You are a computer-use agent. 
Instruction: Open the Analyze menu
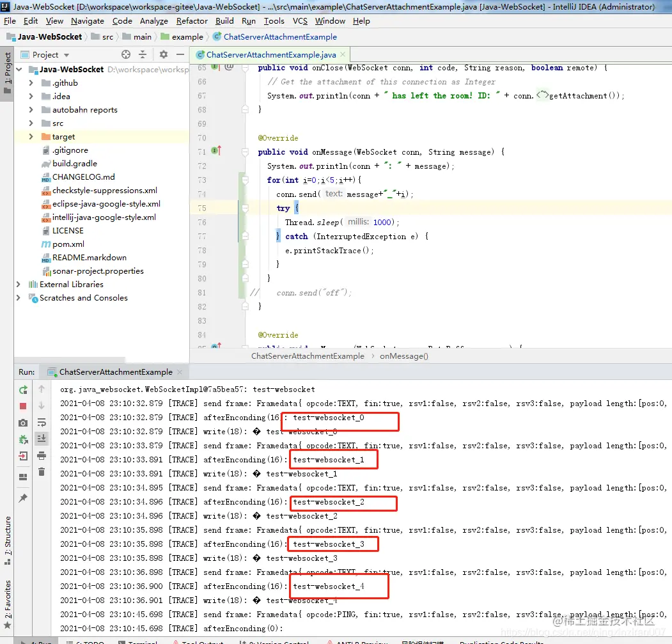click(x=154, y=21)
